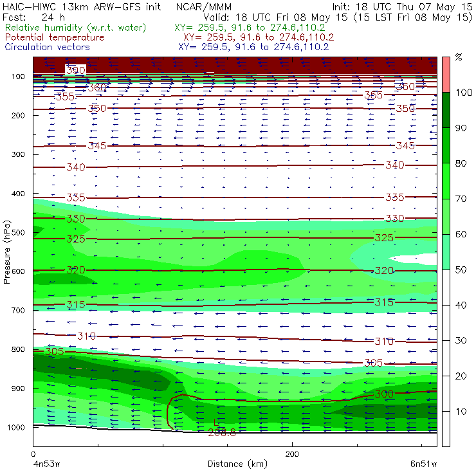Click the left-hand '355' contour label
The height and width of the screenshot is (476, 476).
(x=65, y=96)
